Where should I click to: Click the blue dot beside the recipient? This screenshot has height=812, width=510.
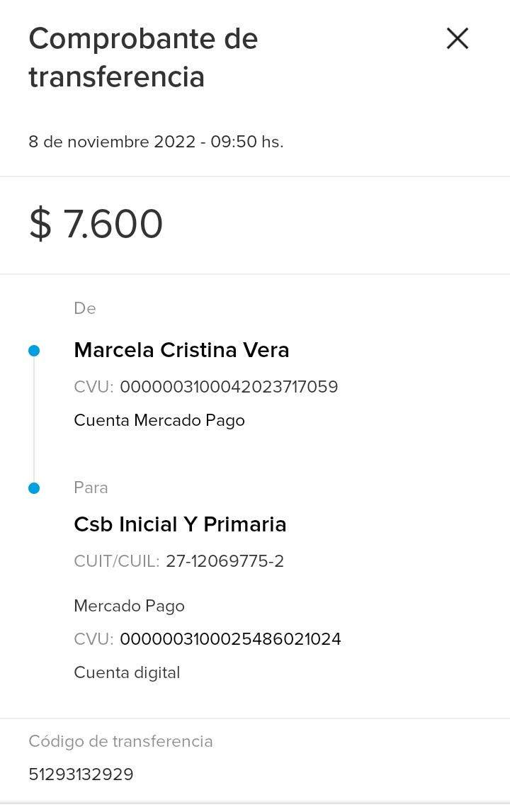34,488
